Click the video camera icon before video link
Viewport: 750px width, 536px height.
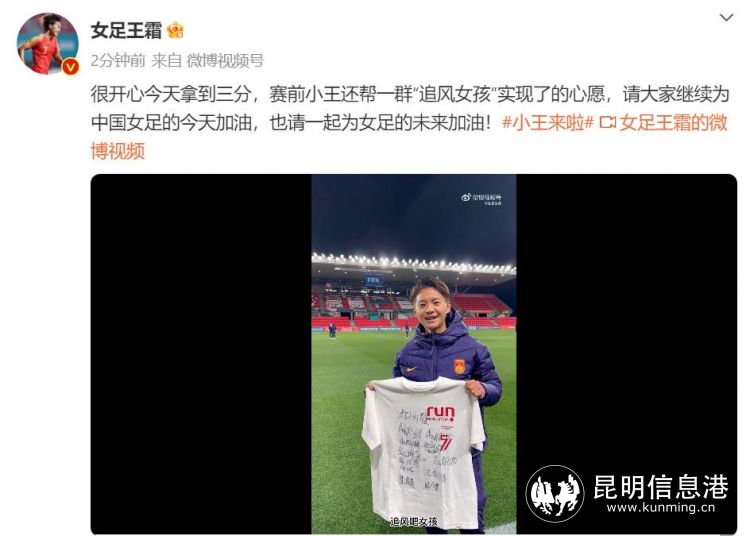point(607,123)
